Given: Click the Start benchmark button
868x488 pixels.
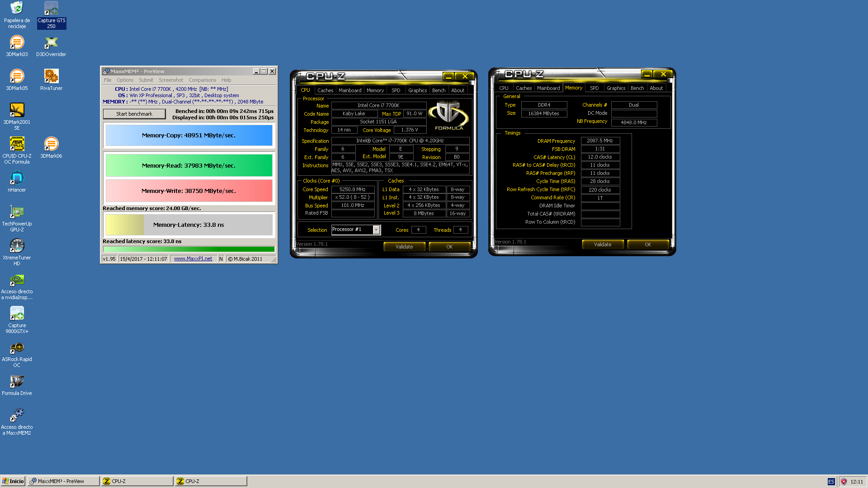Looking at the screenshot, I should click(x=134, y=114).
